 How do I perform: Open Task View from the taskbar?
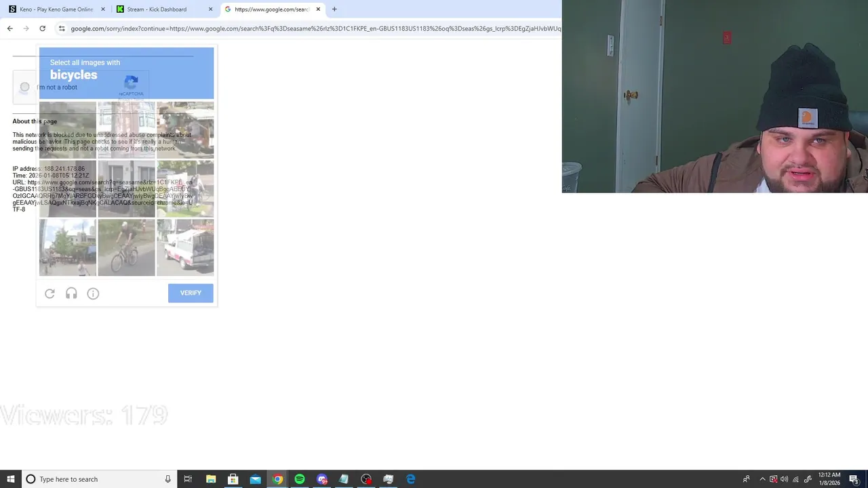tap(188, 479)
